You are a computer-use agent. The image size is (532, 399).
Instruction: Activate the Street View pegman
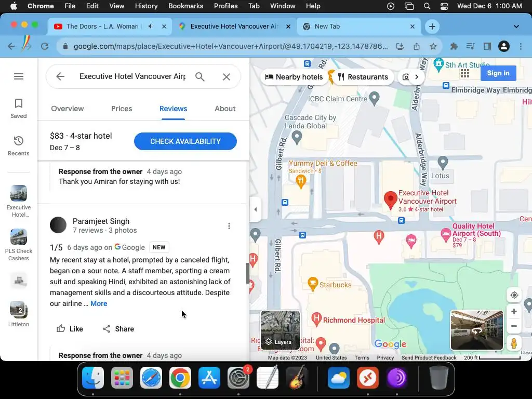(x=514, y=343)
